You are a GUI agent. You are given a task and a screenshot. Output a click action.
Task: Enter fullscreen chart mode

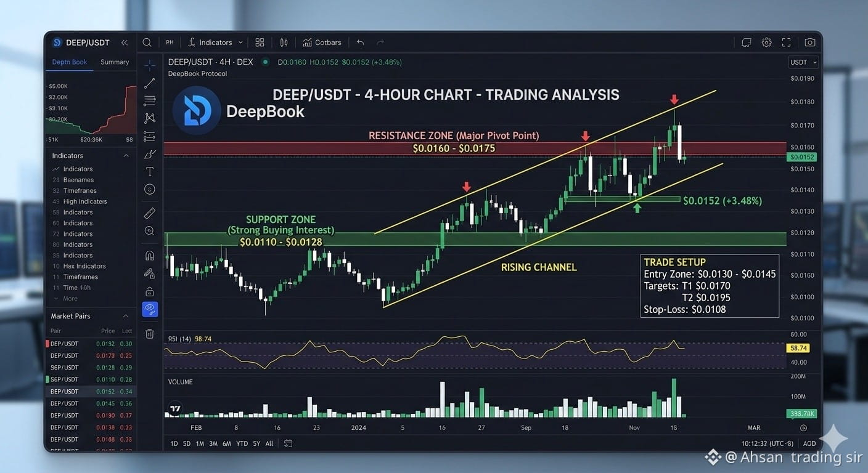point(786,42)
